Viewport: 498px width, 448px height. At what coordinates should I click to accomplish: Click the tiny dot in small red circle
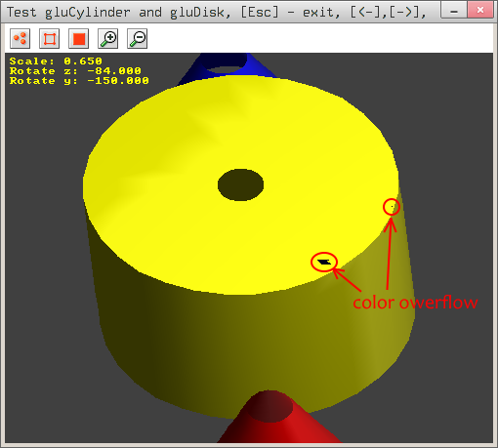coord(392,206)
